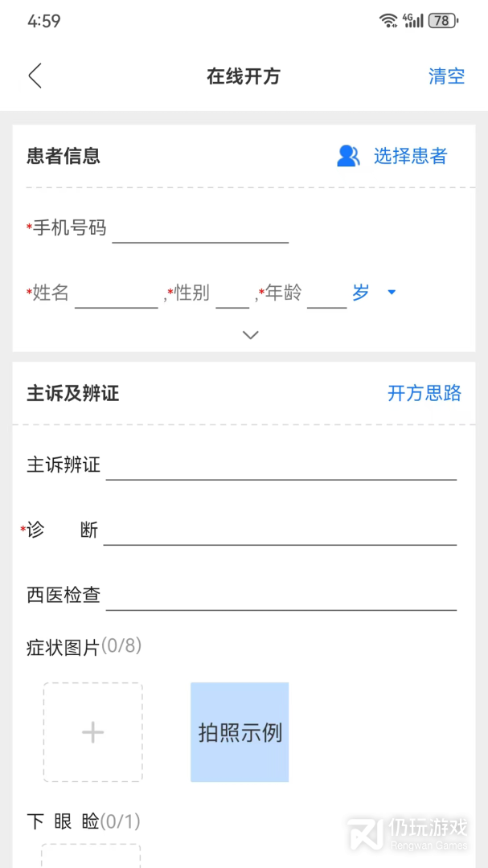Tap the 患者信息 section header

click(x=61, y=157)
